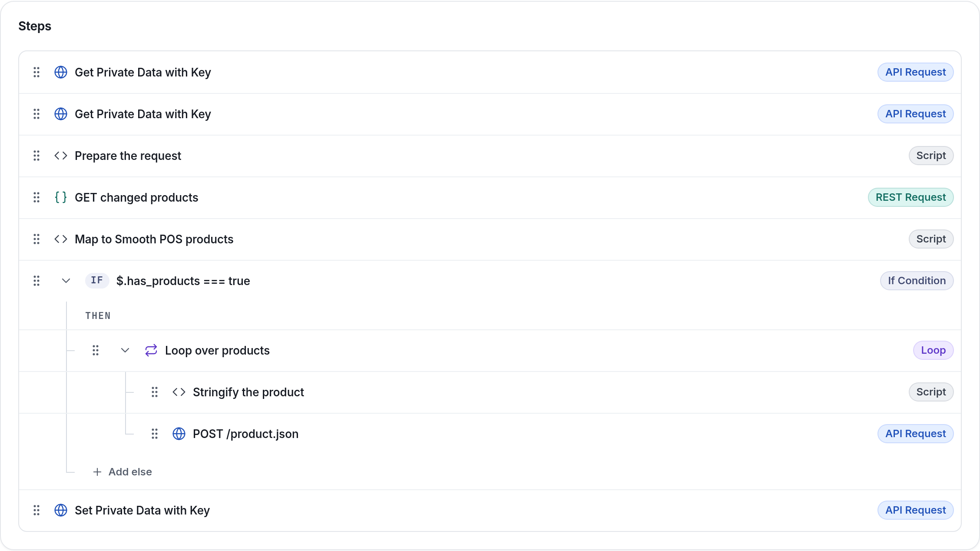Click the drag handle of Stringify the product
Screen dimensions: 980x551
click(x=155, y=392)
